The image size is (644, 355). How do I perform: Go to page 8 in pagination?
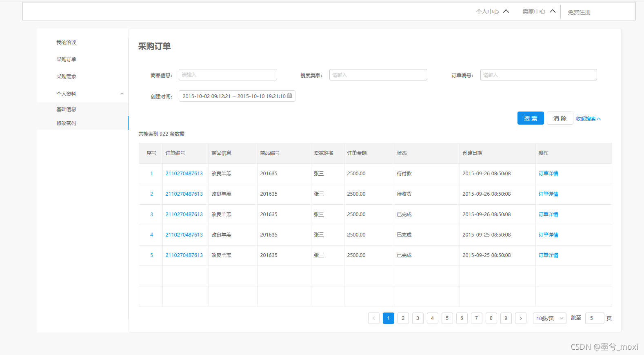[491, 318]
